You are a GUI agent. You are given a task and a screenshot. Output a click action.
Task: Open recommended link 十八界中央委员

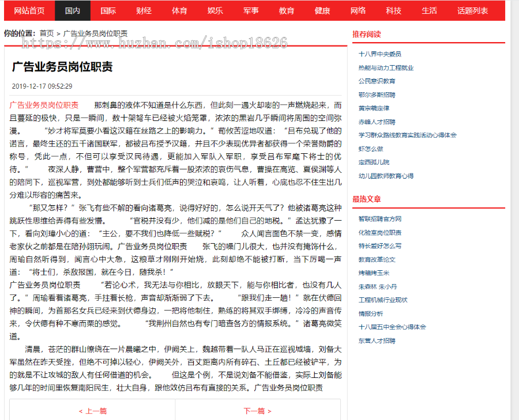(380, 54)
